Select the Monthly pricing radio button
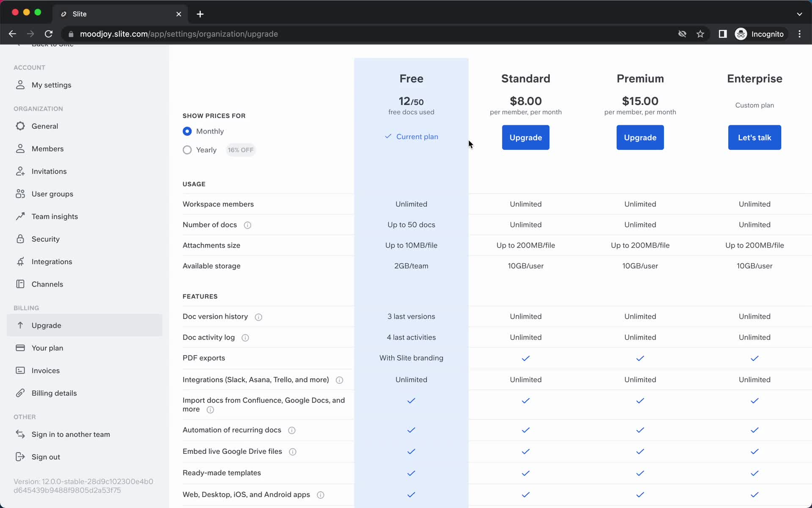The height and width of the screenshot is (508, 812). click(187, 131)
